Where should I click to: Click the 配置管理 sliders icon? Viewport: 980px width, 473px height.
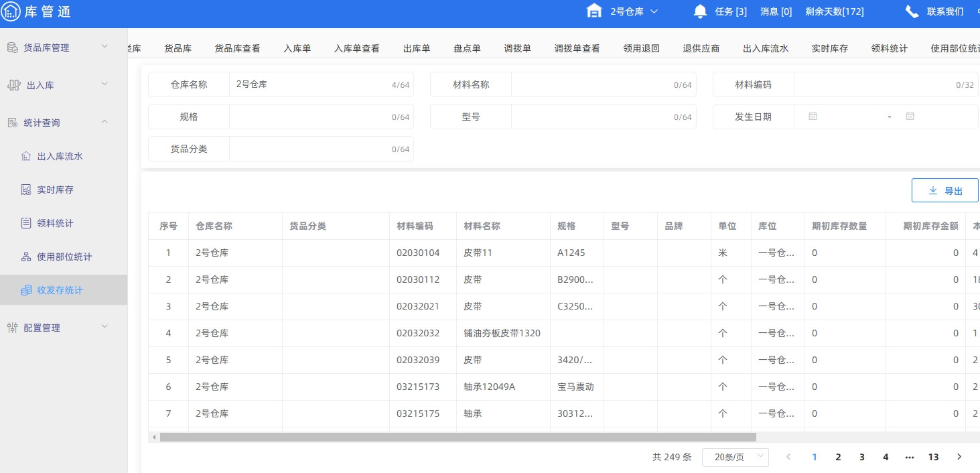pos(12,328)
